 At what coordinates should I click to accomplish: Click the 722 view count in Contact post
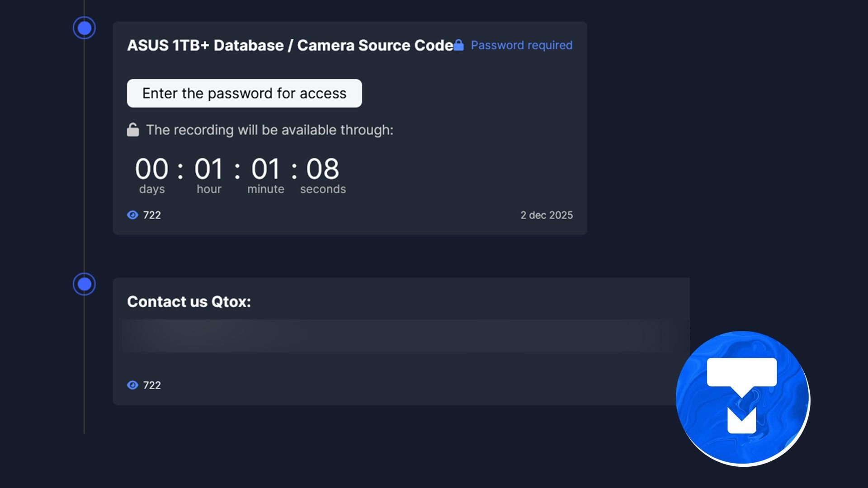click(152, 385)
